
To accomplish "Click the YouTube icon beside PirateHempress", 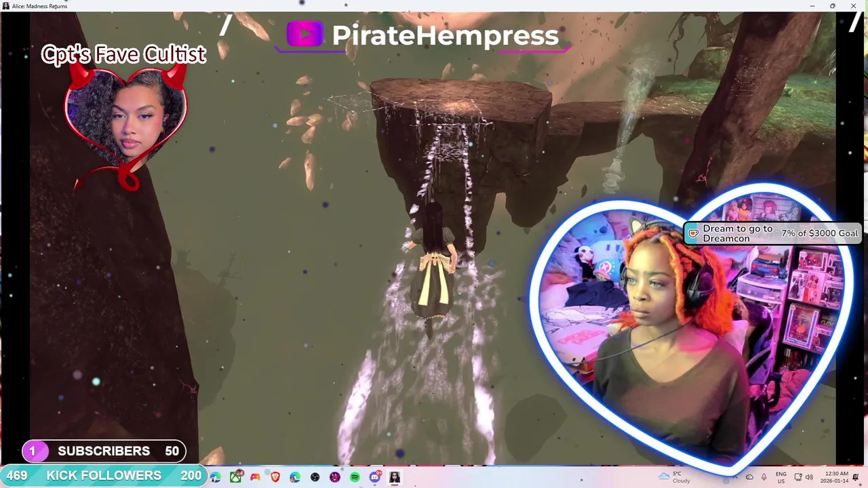I will pyautogui.click(x=304, y=34).
